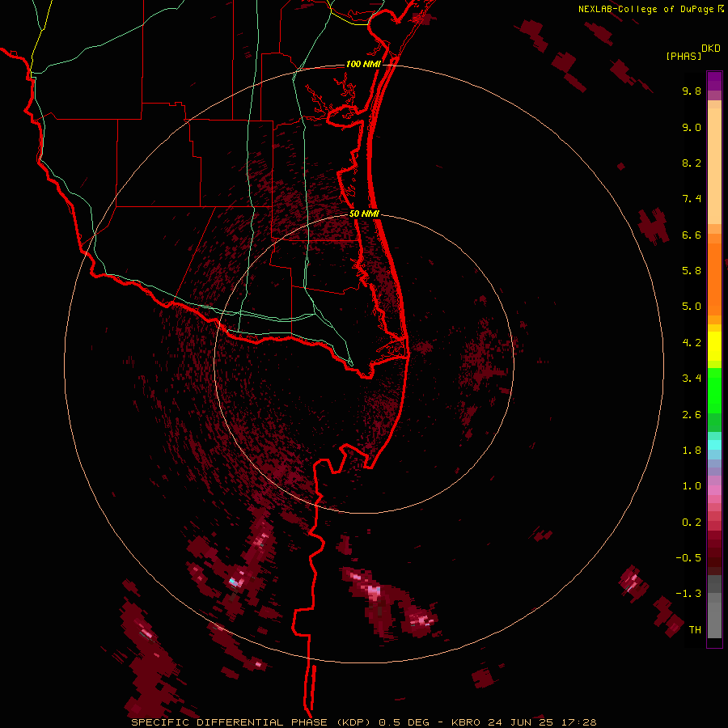Click the 1.8 scale value

[692, 451]
